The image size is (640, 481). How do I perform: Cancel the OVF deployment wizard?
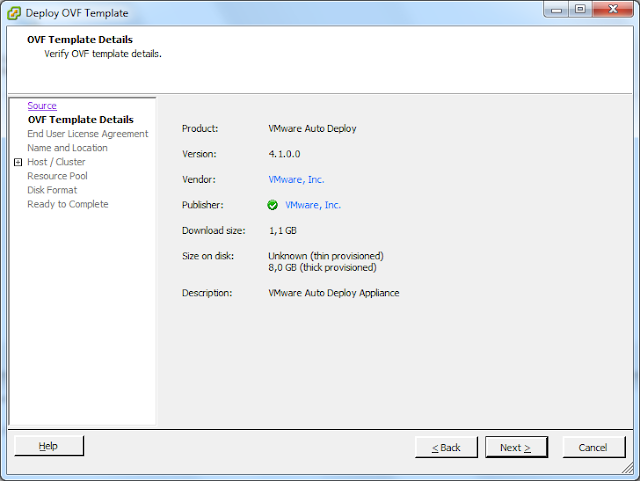point(593,448)
